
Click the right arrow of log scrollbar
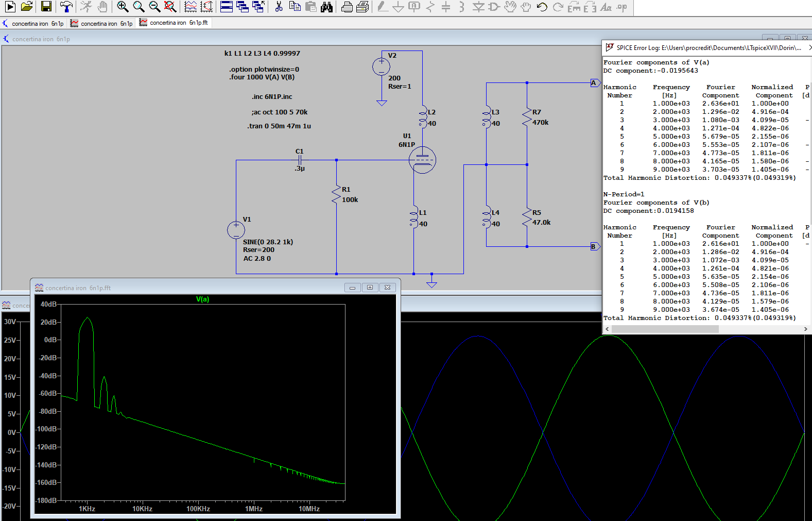coord(805,329)
